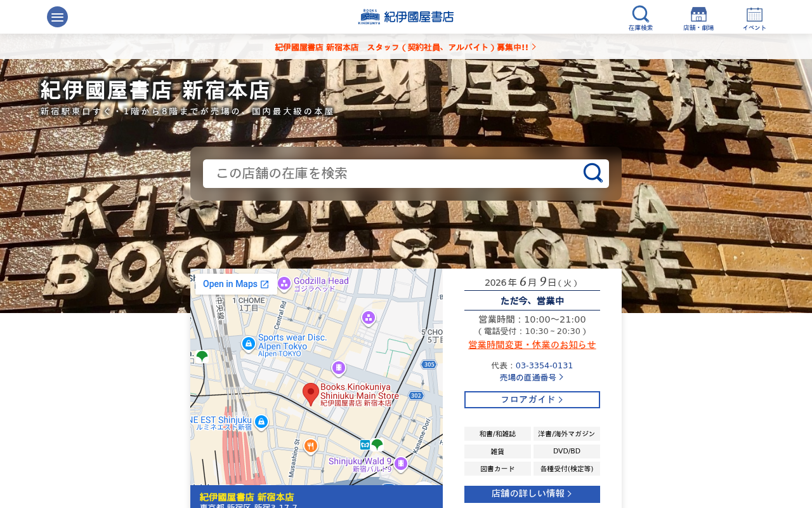Viewport: 812px width, 508px height.
Task: Go to Kinokuniya logo home page
Action: [406, 17]
